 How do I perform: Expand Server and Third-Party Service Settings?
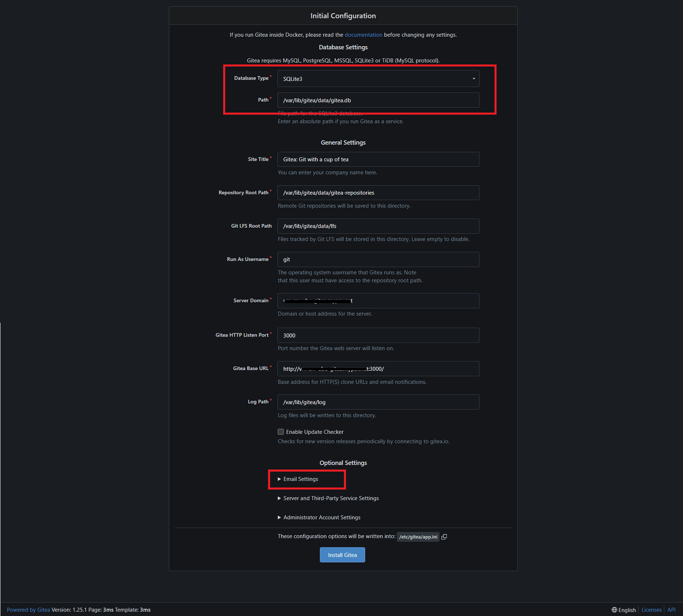click(330, 499)
